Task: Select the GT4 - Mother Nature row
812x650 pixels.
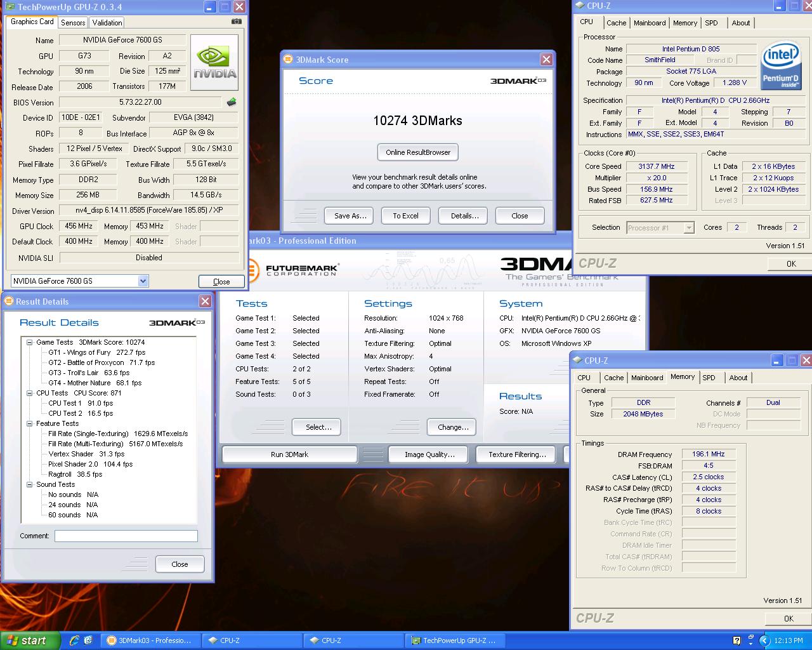Action: click(x=95, y=383)
